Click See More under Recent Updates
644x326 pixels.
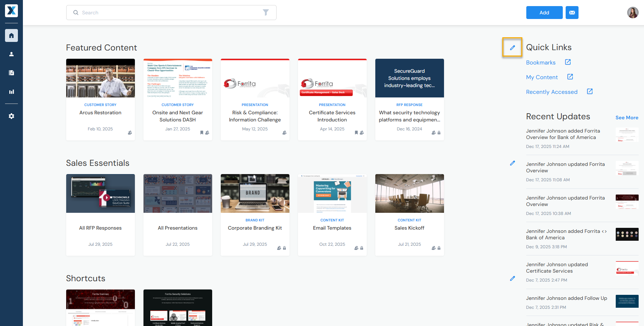[x=627, y=118]
